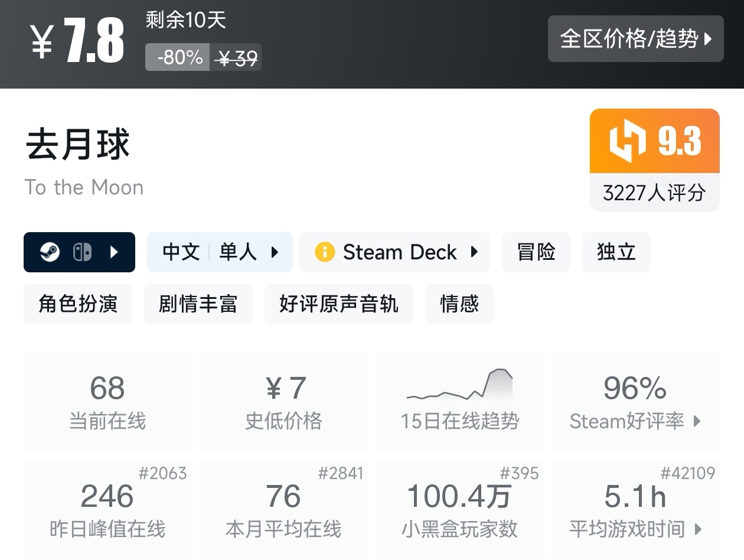Click the Steam platform icon
The height and width of the screenshot is (560, 744).
coord(50,252)
